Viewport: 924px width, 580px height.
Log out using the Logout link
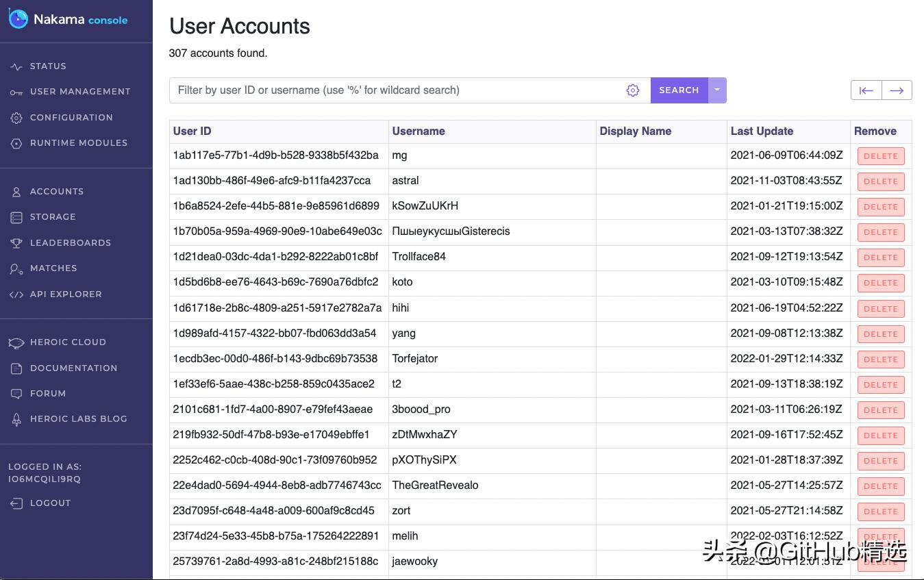click(50, 503)
